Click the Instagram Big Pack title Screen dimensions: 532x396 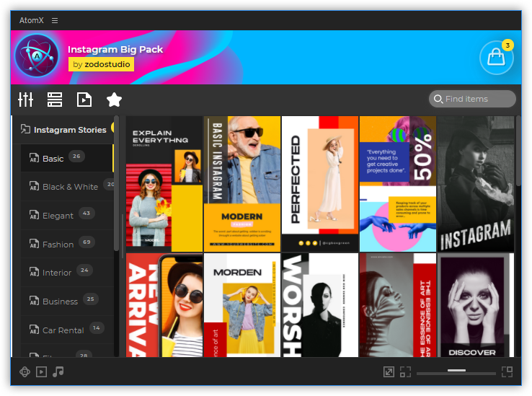point(115,49)
